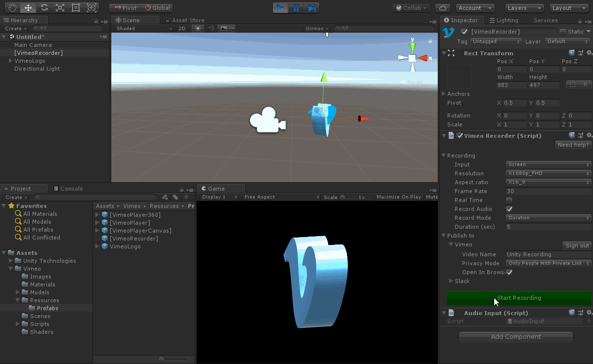Open anchor presets box
Viewport: 593px width, 364px height.
pyautogui.click(x=459, y=77)
